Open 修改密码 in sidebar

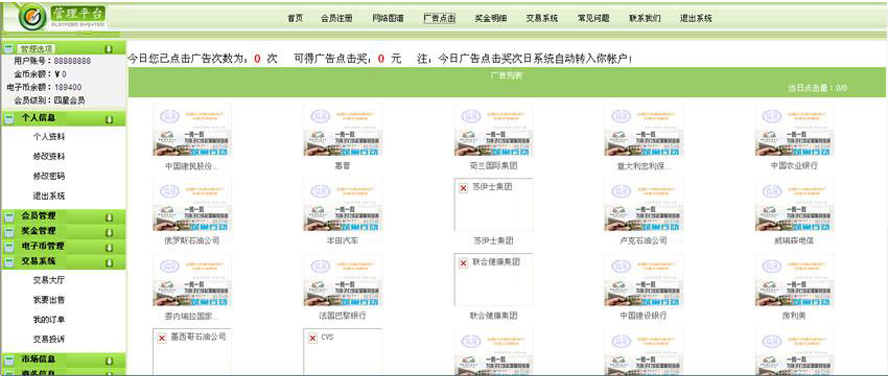point(49,176)
